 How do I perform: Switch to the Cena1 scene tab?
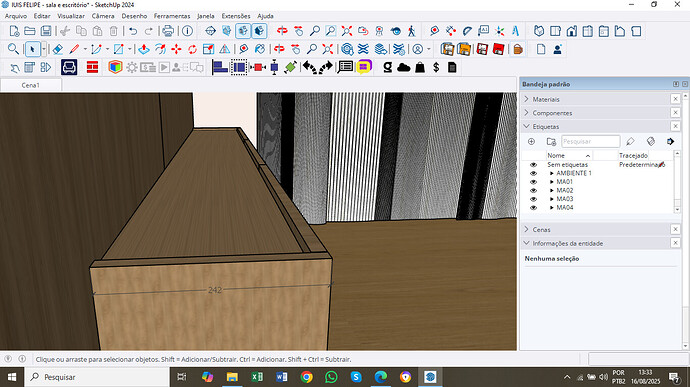30,85
